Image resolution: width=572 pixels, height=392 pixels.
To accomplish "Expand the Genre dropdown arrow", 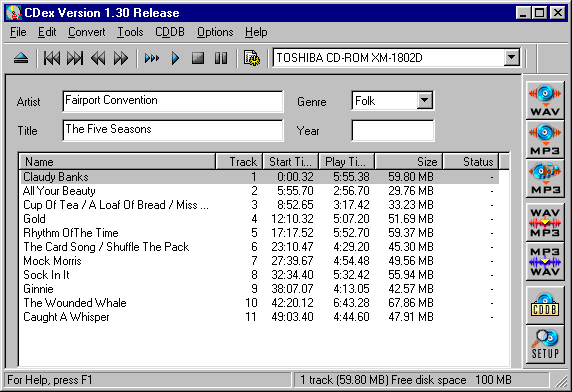I will 424,100.
